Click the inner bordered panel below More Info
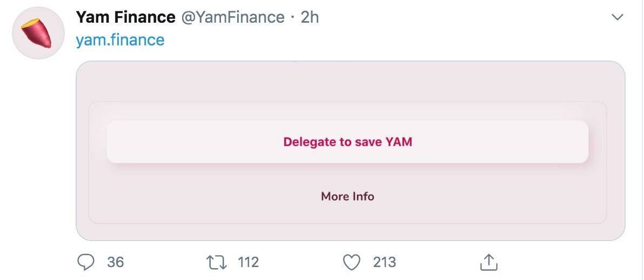 tap(347, 214)
